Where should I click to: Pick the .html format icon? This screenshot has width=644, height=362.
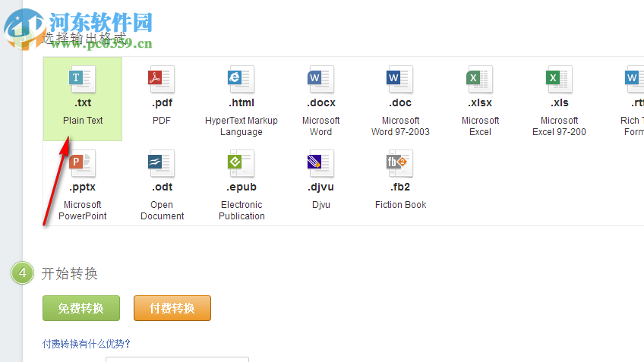coord(241,79)
